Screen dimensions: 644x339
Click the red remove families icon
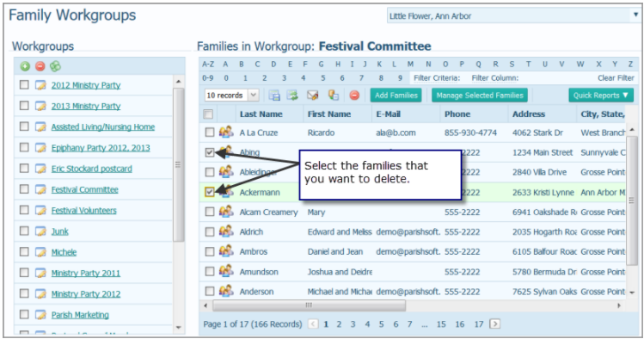tap(354, 96)
